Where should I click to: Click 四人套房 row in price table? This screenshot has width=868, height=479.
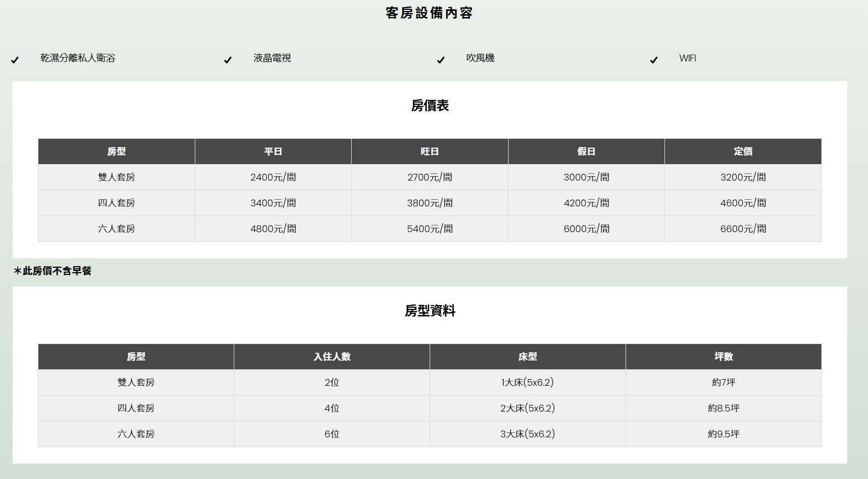coord(116,203)
